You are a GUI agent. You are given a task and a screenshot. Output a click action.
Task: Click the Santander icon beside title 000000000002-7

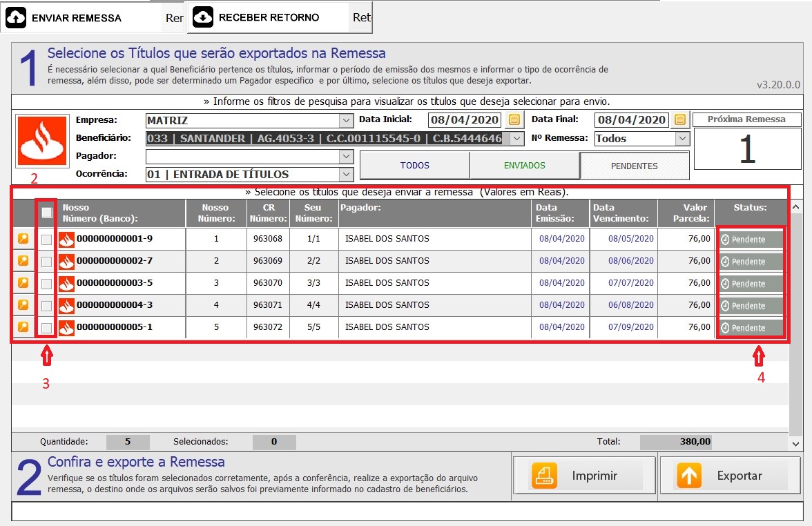click(x=66, y=261)
